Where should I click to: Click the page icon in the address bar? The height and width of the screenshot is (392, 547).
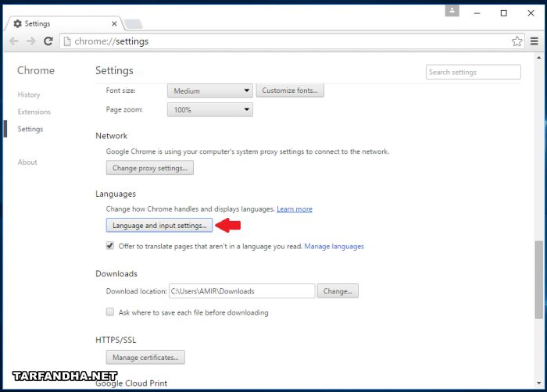67,41
